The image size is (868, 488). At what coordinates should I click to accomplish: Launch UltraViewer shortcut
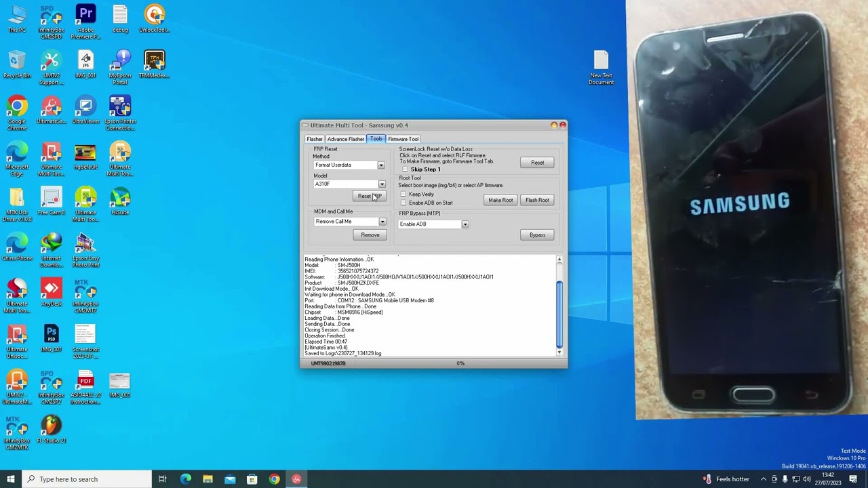[86, 110]
